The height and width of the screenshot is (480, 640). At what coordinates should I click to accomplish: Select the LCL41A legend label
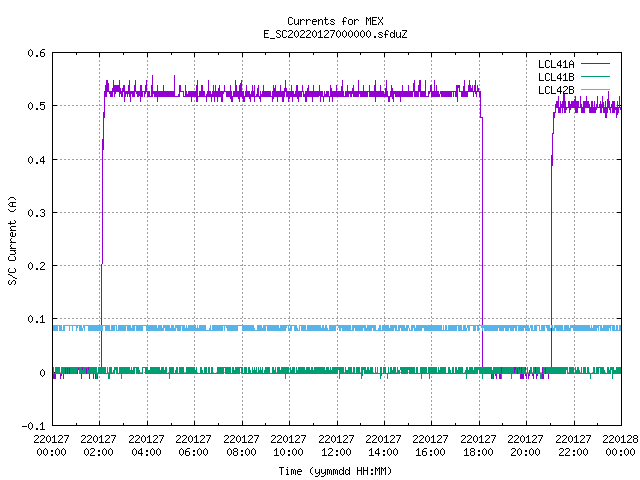point(556,64)
